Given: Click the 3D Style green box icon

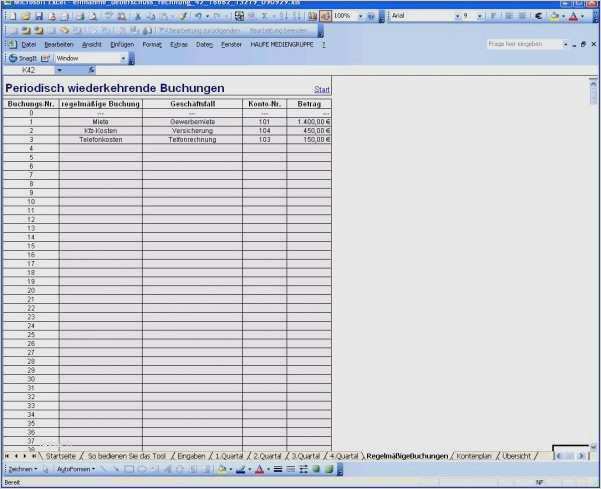Looking at the screenshot, I should coord(329,469).
